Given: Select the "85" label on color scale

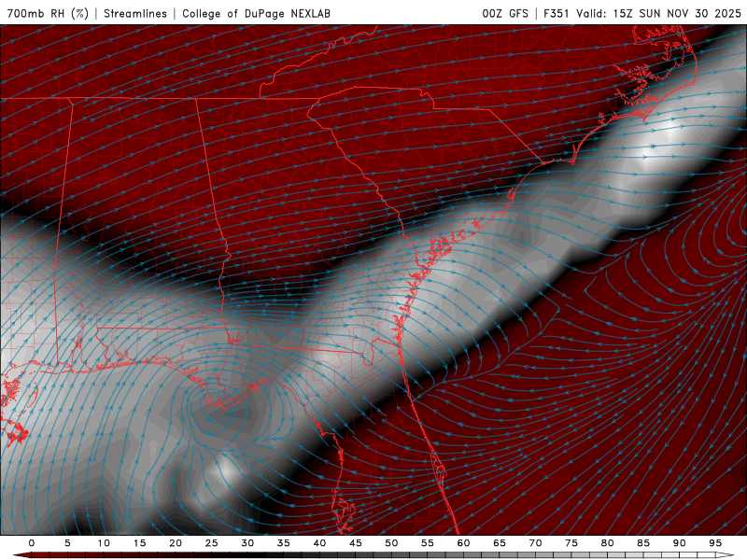Looking at the screenshot, I should [x=643, y=543].
